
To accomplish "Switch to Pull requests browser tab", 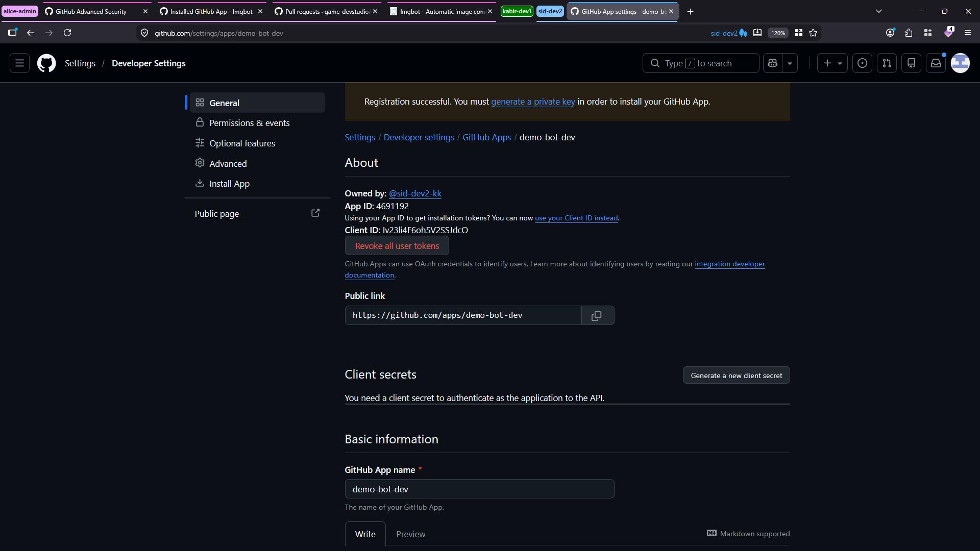I will click(326, 11).
